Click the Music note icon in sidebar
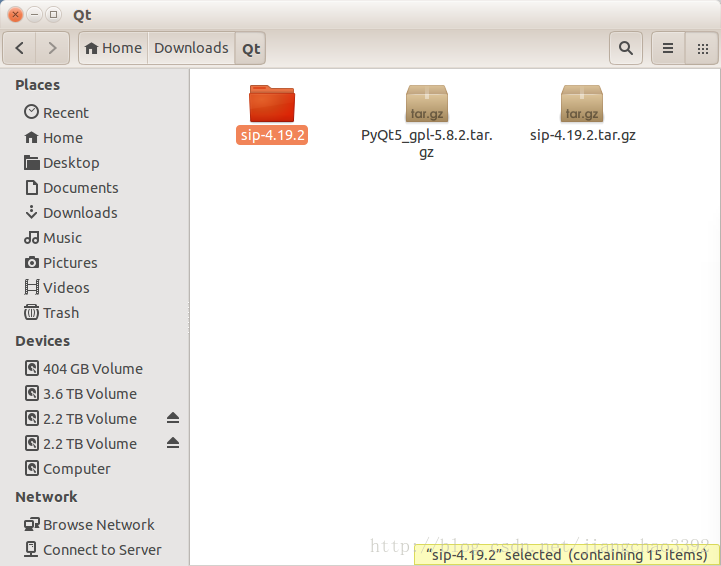 (31, 237)
